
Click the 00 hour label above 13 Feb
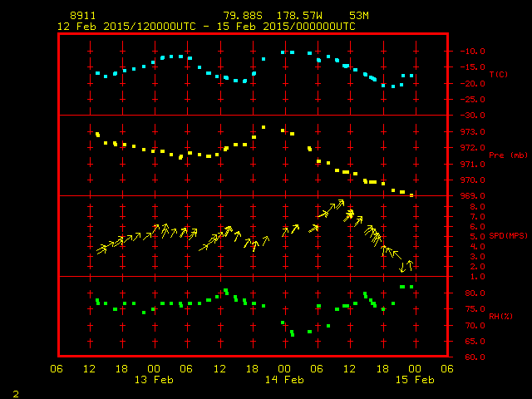click(154, 369)
